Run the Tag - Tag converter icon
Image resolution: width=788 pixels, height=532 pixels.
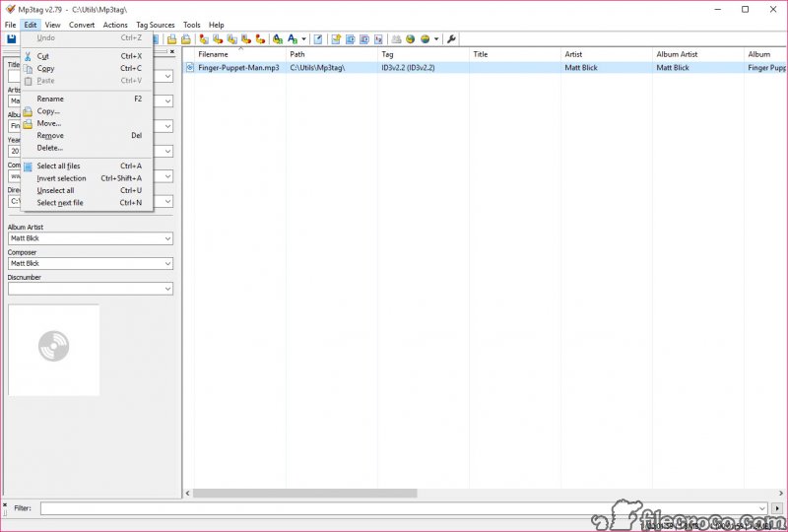point(260,38)
